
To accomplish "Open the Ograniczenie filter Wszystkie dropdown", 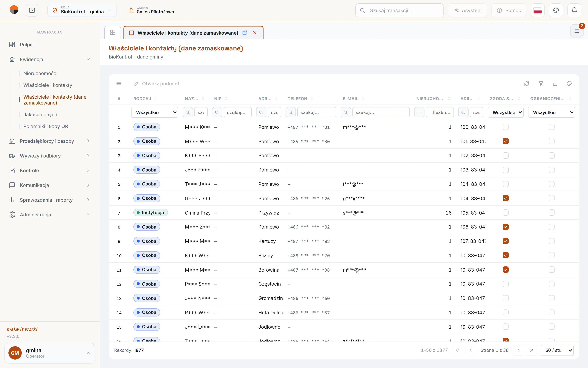I will point(552,112).
